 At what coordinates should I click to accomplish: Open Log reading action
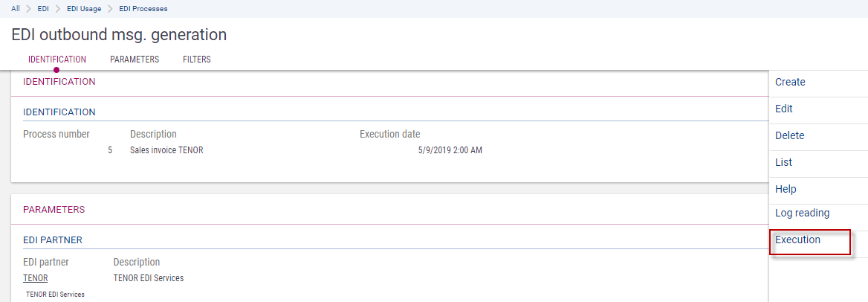coord(802,213)
